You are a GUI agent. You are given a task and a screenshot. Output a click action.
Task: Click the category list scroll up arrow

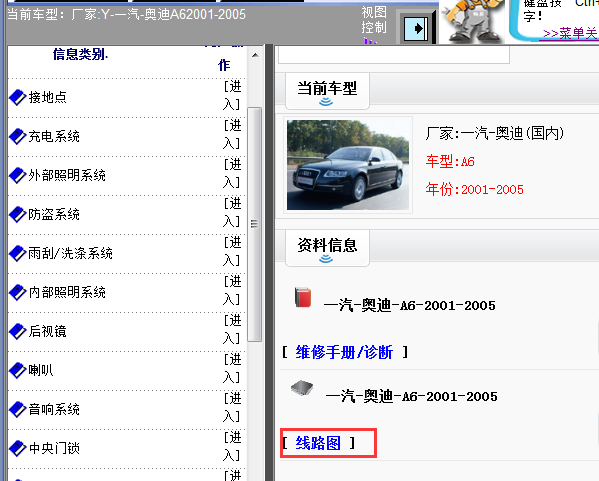pyautogui.click(x=255, y=55)
